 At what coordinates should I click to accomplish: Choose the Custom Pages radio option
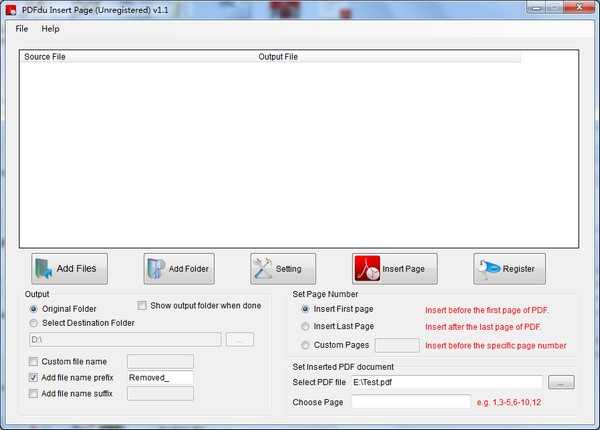click(x=305, y=345)
